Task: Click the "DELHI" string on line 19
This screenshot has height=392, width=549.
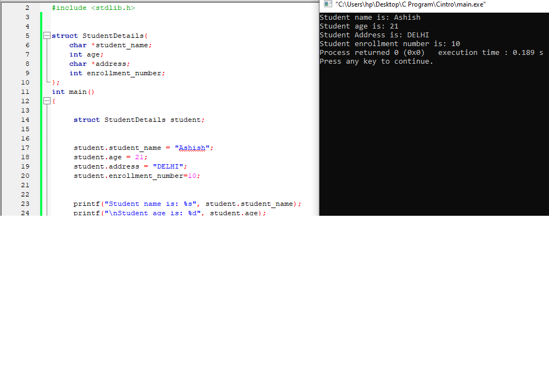Action: coord(169,166)
